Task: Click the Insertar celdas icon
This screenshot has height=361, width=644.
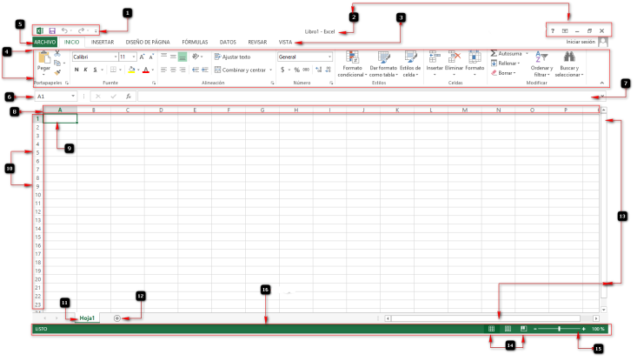Action: 435,56
